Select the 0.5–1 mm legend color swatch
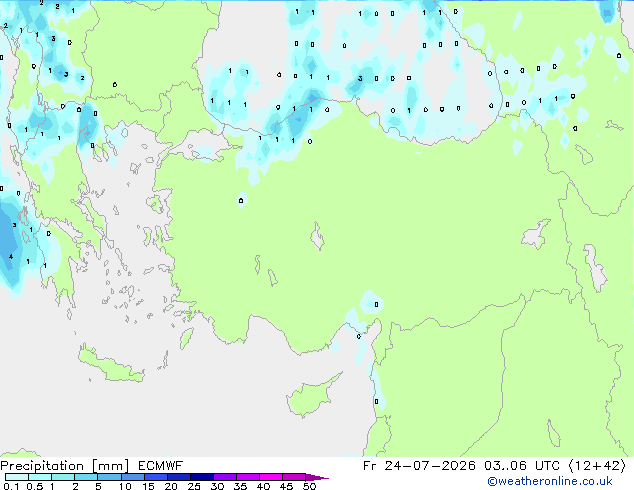This screenshot has width=634, height=490. 40,477
